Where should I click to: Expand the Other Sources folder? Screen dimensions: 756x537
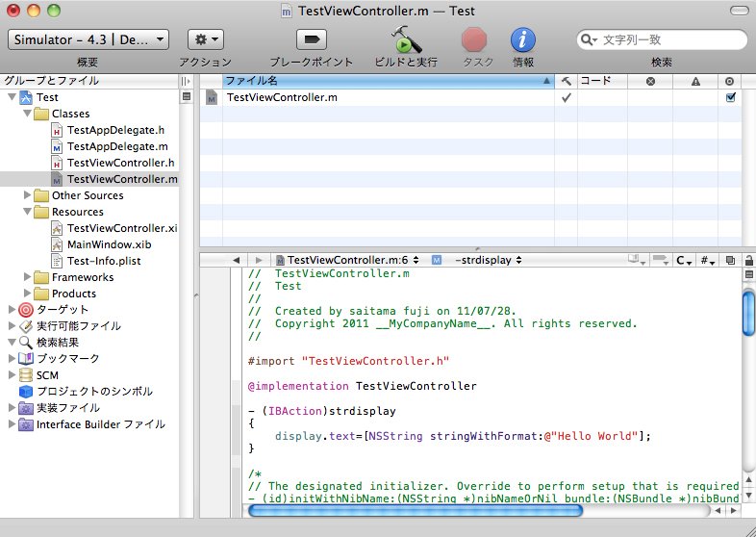[28, 195]
